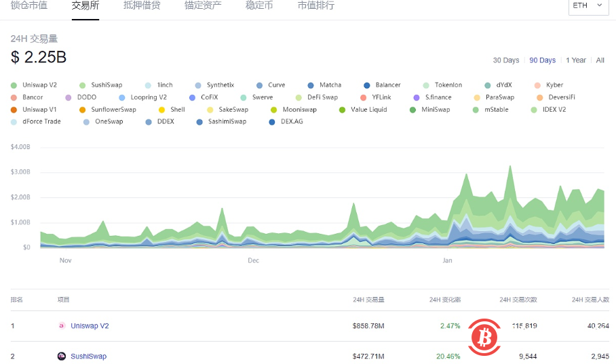Toggle ParaSwap in chart legend
The width and height of the screenshot is (616, 364).
tap(494, 97)
